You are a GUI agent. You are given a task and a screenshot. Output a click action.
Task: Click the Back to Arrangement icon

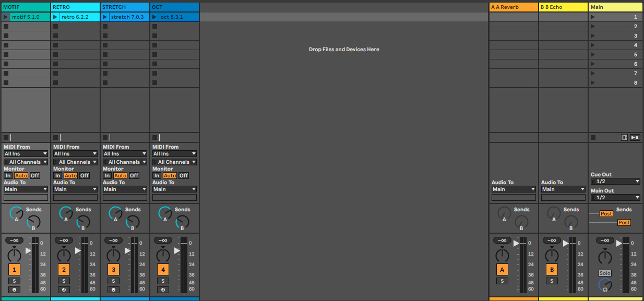coord(625,138)
